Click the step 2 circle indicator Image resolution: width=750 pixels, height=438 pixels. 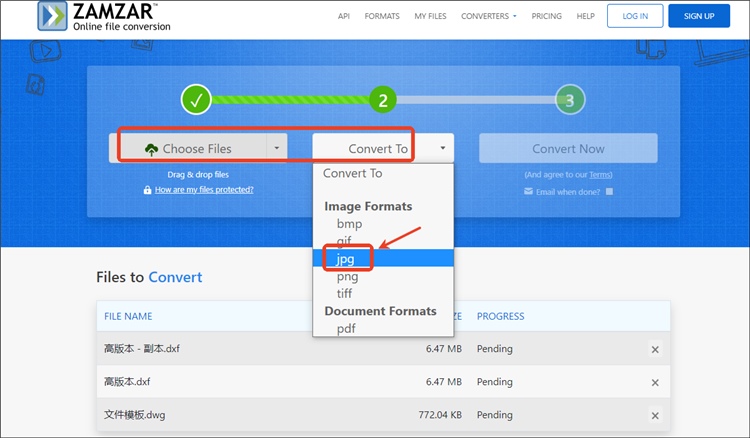click(x=383, y=99)
